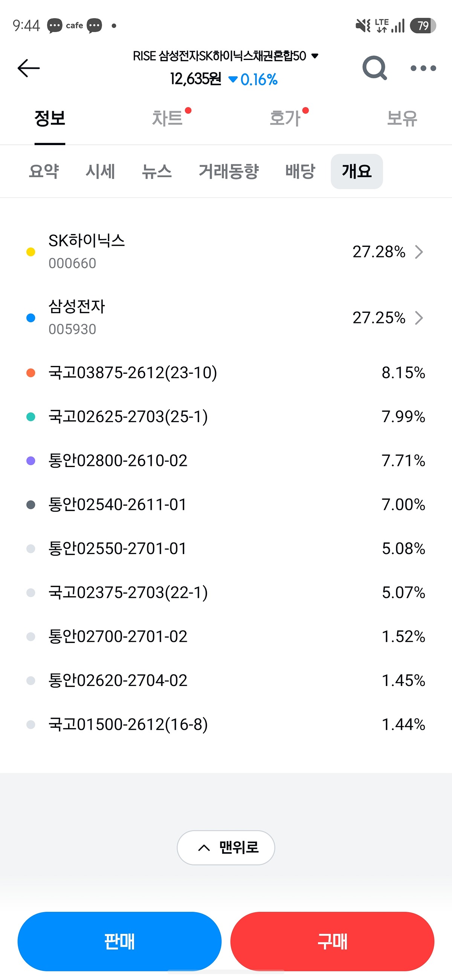The image size is (452, 980).
Task: Tap the battery indicator in status bar
Action: (x=423, y=26)
